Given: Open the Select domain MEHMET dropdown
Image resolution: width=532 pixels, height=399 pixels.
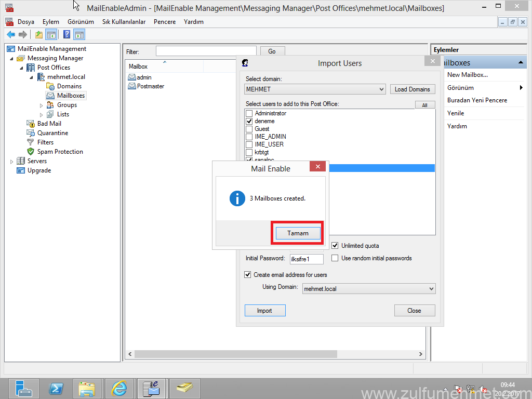Looking at the screenshot, I should (315, 89).
